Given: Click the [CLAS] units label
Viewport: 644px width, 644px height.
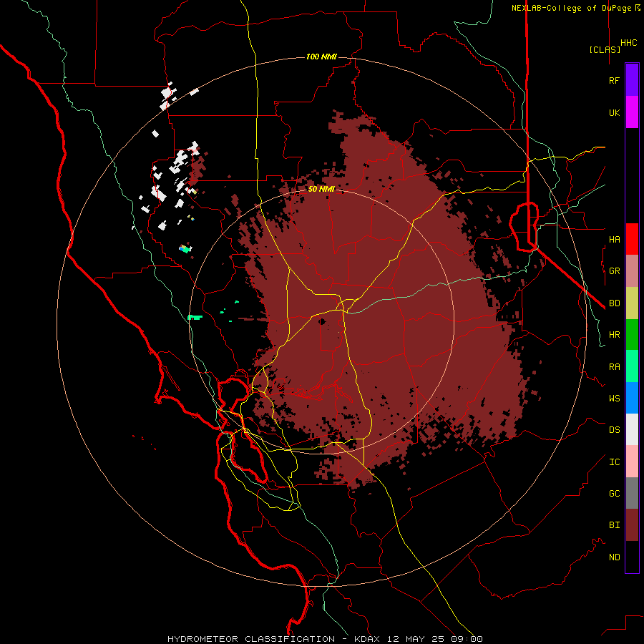Looking at the screenshot, I should [605, 49].
